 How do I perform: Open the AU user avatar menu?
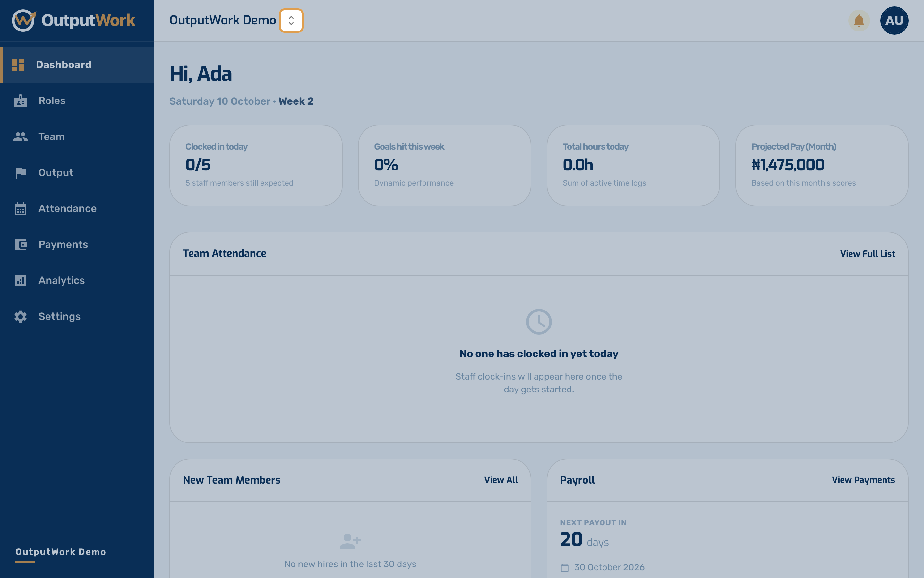coord(894,21)
